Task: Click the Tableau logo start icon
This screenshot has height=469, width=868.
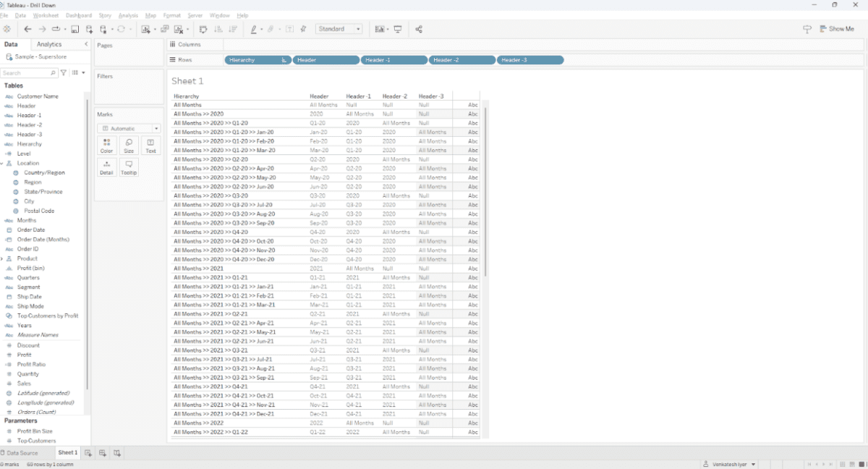Action: (7, 29)
